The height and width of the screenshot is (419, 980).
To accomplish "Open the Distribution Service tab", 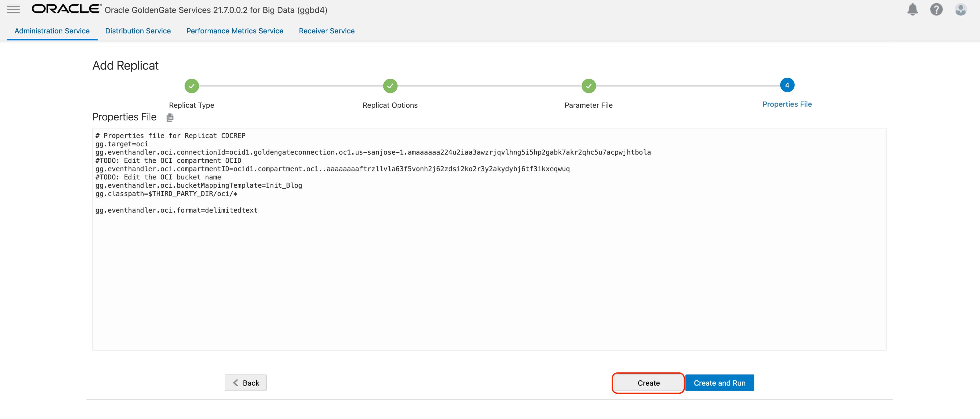I will tap(138, 31).
